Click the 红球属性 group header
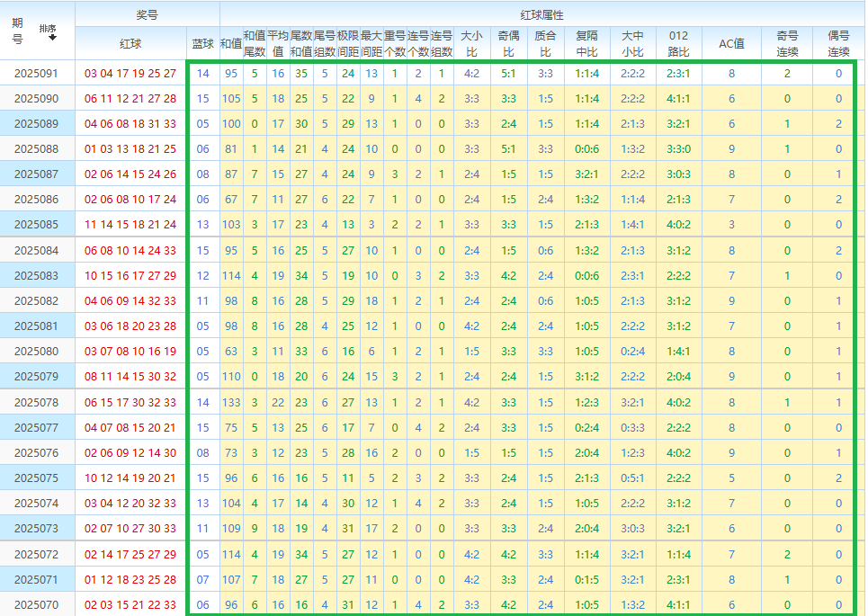Image resolution: width=868 pixels, height=616 pixels. pos(542,14)
